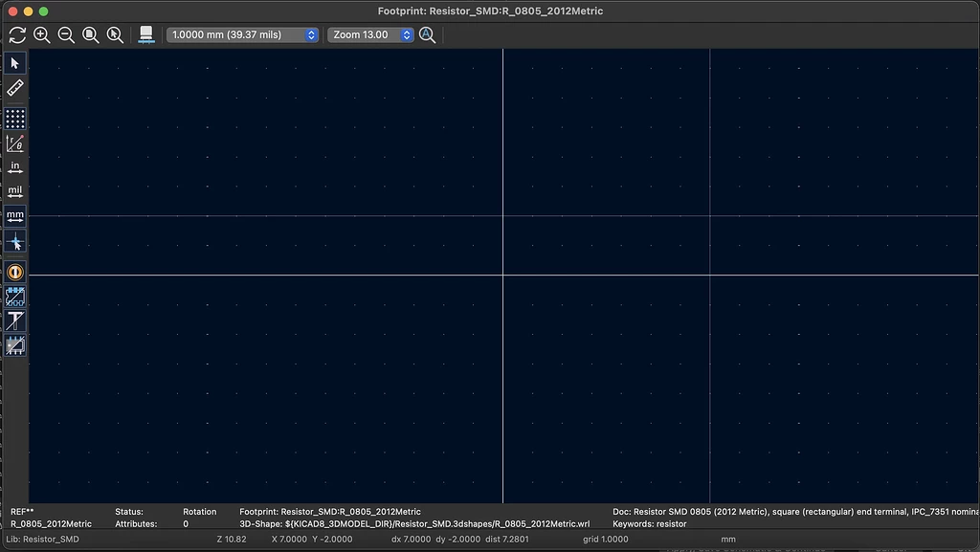Zoom to fit the page
This screenshot has height=552, width=980.
pos(90,34)
